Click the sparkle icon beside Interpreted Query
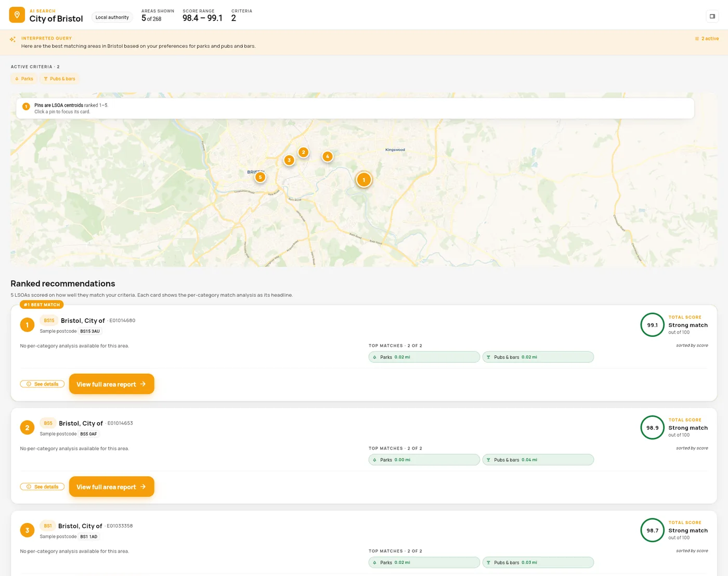The width and height of the screenshot is (728, 576). tap(12, 40)
